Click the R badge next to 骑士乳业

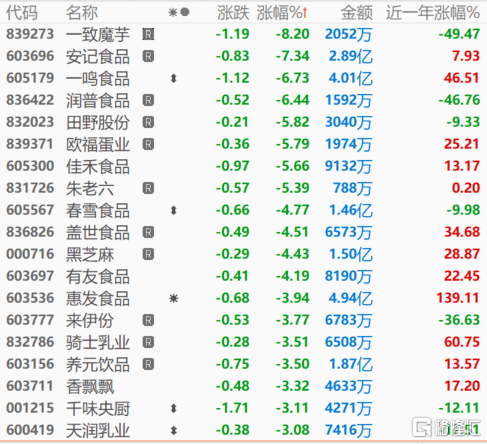[148, 342]
